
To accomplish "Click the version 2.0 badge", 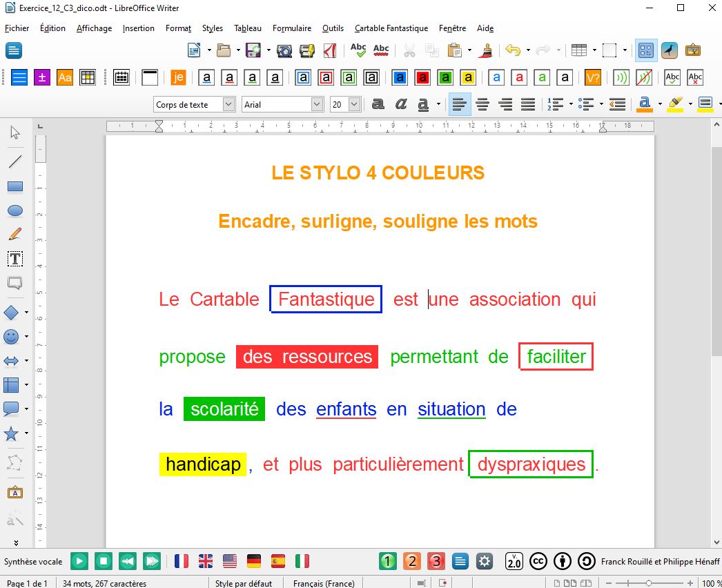I will pos(514,561).
